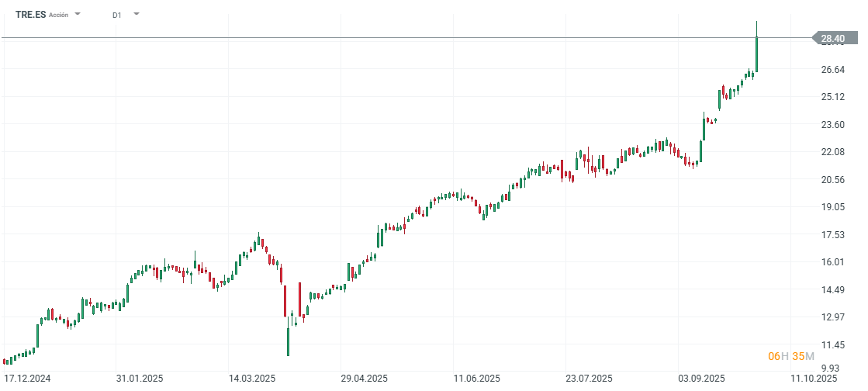The width and height of the screenshot is (868, 391).
Task: Click the Acción instrument type label
Action: click(x=58, y=15)
